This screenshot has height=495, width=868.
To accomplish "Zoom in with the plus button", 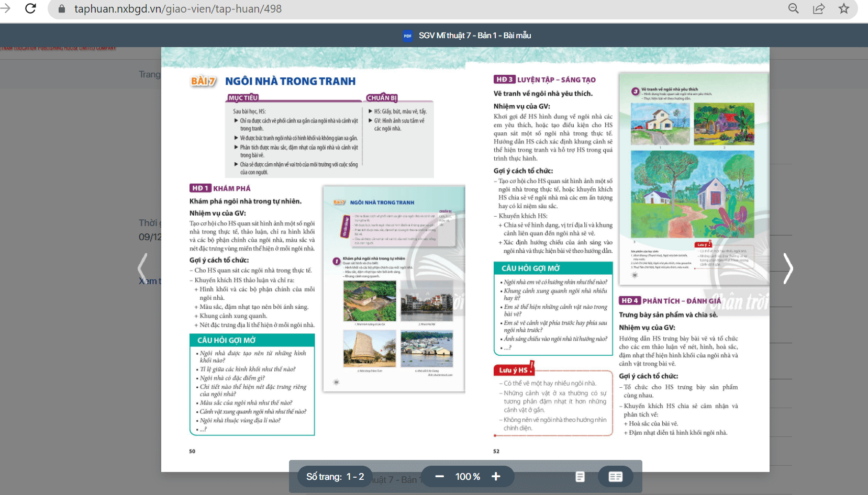I will click(x=496, y=476).
